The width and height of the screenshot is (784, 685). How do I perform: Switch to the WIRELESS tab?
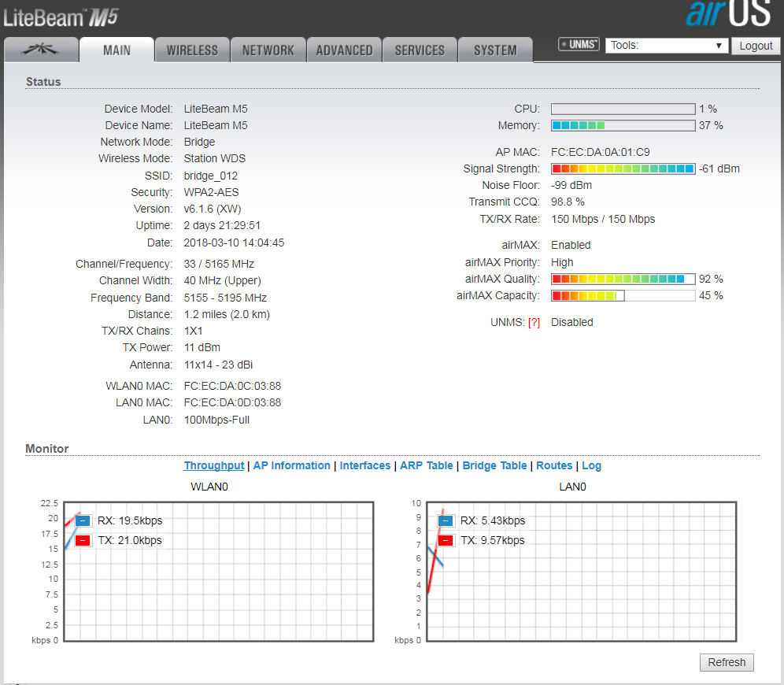[x=192, y=50]
